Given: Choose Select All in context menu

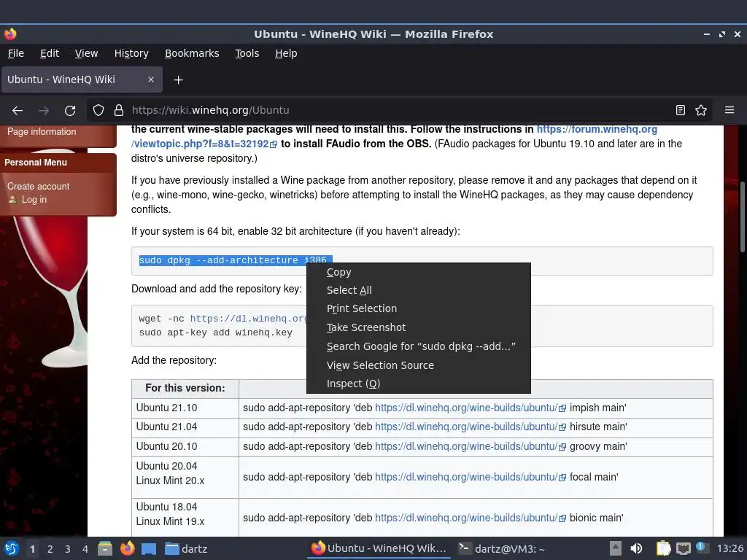Looking at the screenshot, I should point(418,290).
